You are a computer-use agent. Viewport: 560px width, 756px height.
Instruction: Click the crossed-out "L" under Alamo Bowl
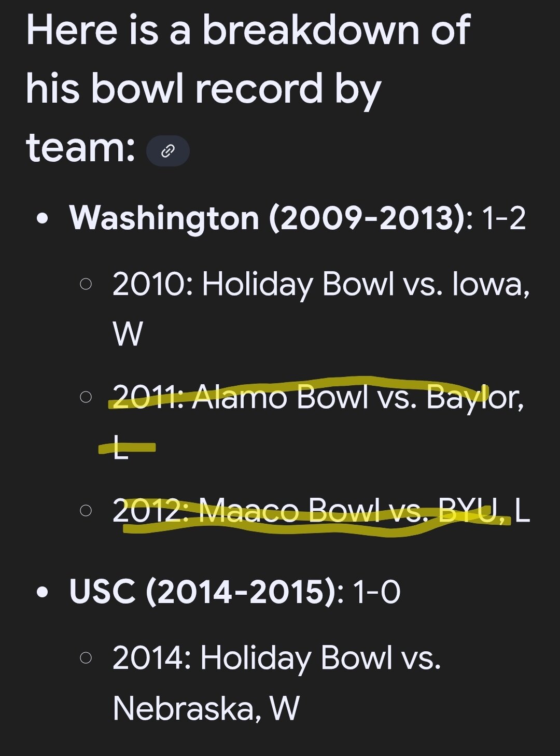(120, 448)
